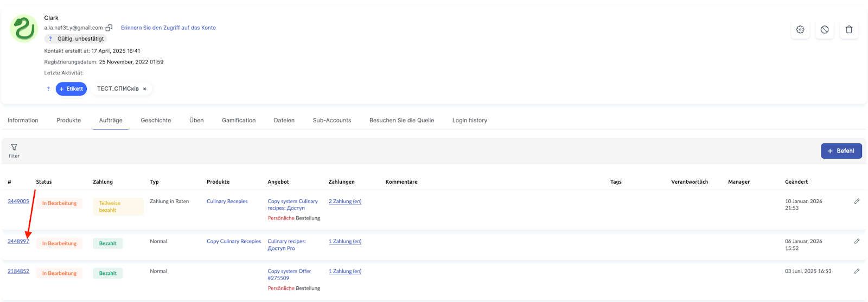Open the Login history tab
The image size is (868, 302).
tap(469, 121)
